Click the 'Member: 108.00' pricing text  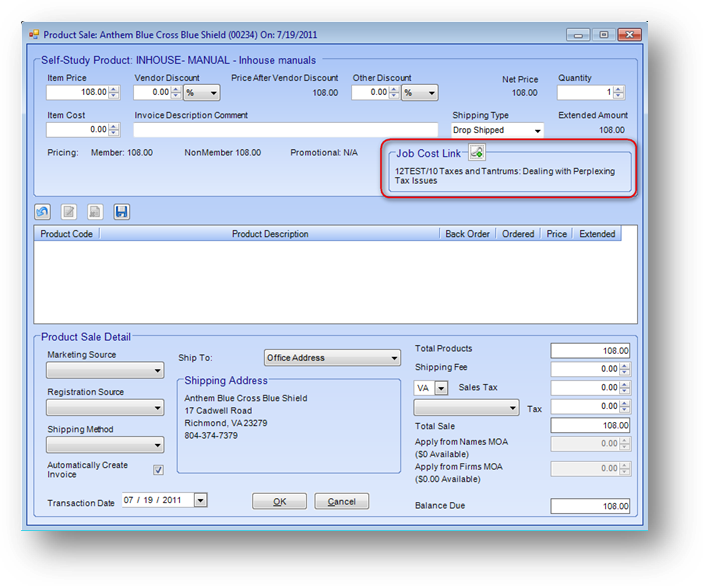tap(122, 152)
